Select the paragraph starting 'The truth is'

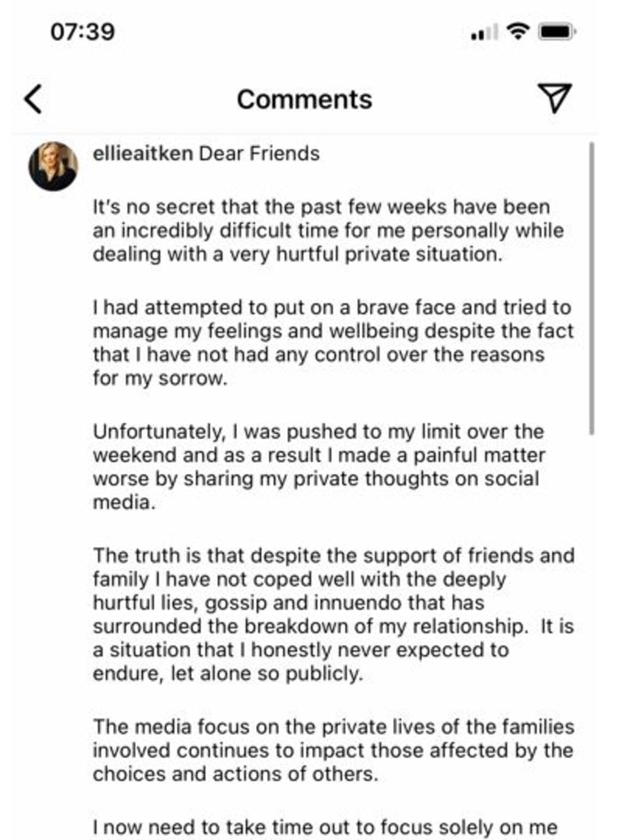coord(333,614)
